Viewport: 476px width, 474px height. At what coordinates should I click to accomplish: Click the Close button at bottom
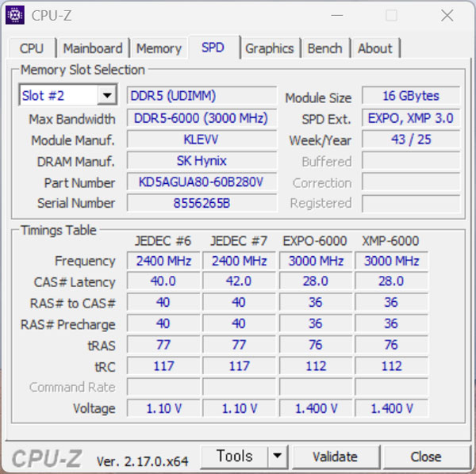coord(425,457)
